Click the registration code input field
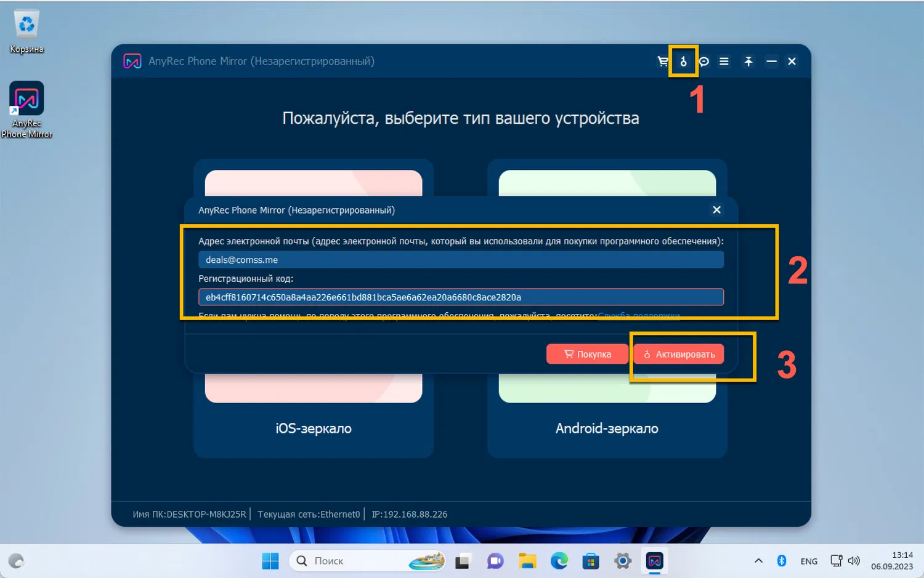This screenshot has height=578, width=924. tap(461, 297)
